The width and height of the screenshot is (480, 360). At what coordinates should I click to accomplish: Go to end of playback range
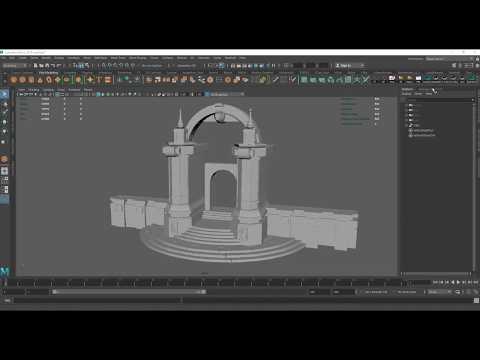pyautogui.click(x=476, y=282)
